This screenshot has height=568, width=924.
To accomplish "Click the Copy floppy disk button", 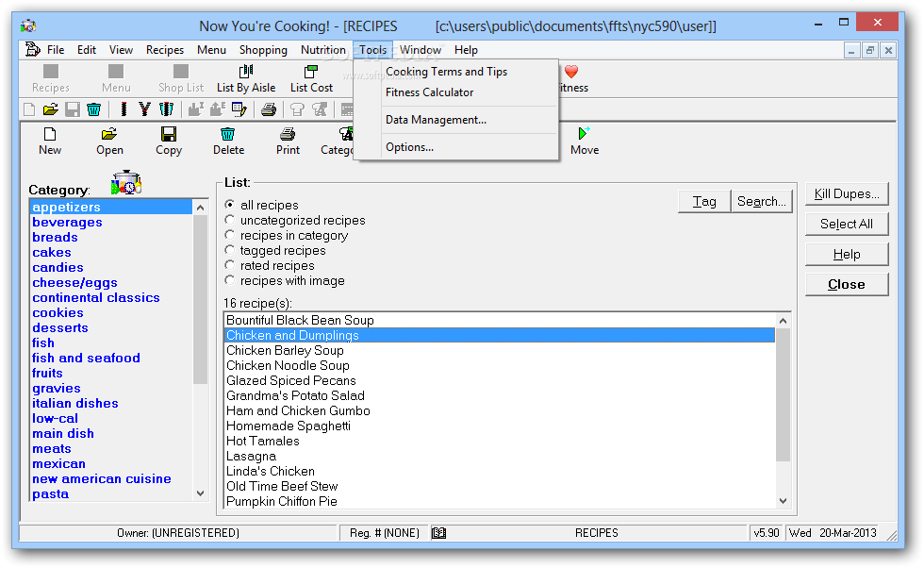I will tap(169, 141).
